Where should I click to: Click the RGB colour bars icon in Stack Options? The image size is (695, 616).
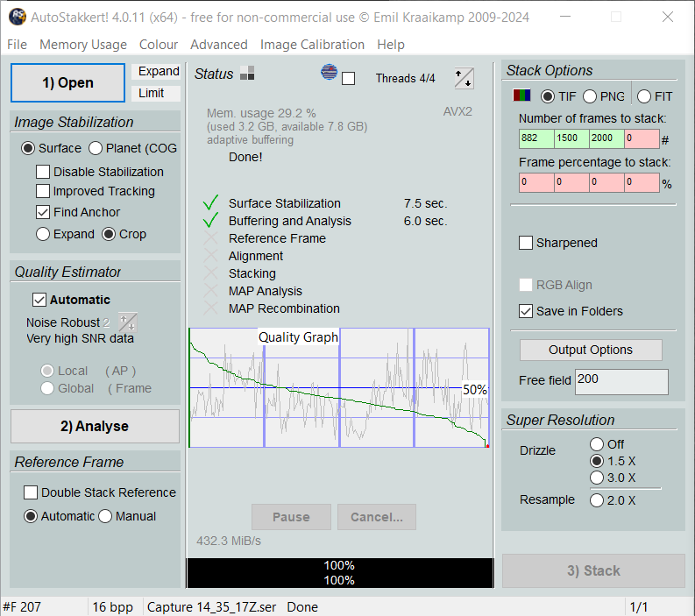coord(521,96)
